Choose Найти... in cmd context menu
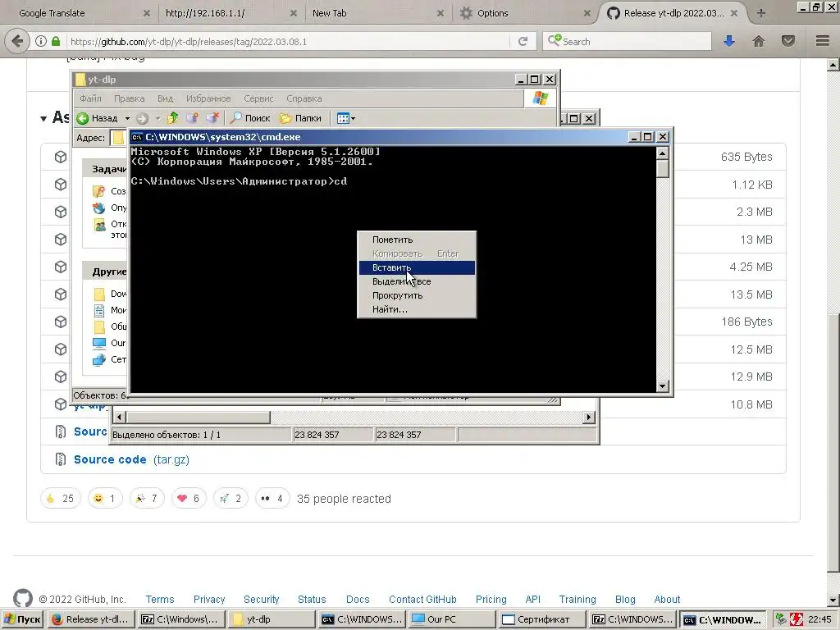This screenshot has height=630, width=840. 417,309
